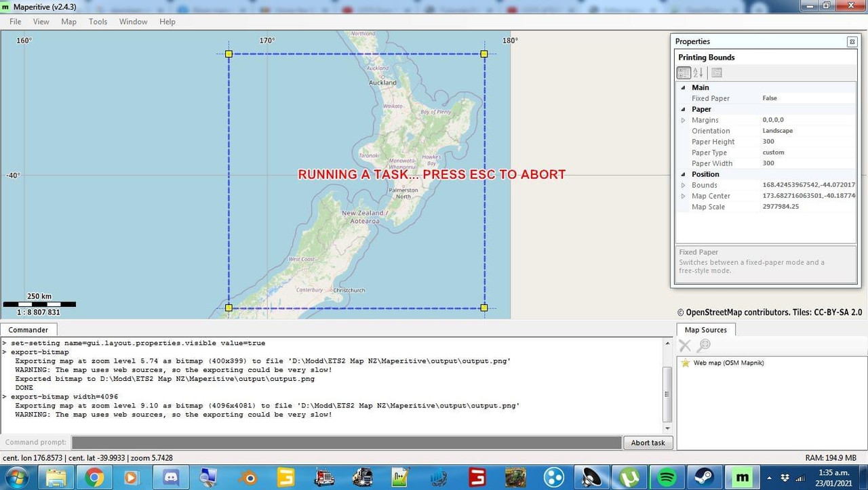Click the star icon beside Web map

click(686, 363)
